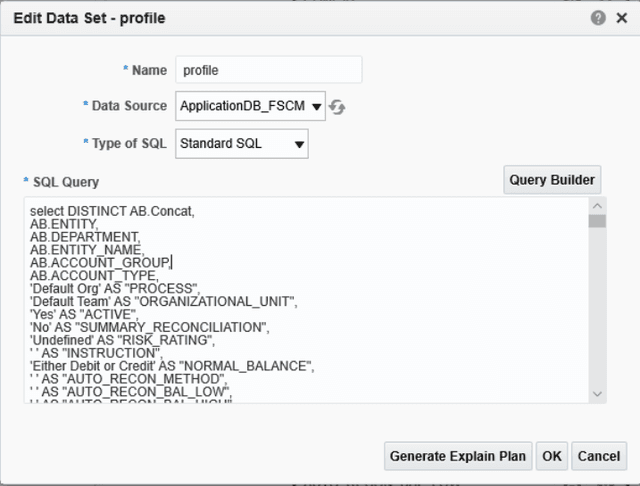Close the Edit Data Set dialog
Screen dimensions: 640x486
coord(621,18)
